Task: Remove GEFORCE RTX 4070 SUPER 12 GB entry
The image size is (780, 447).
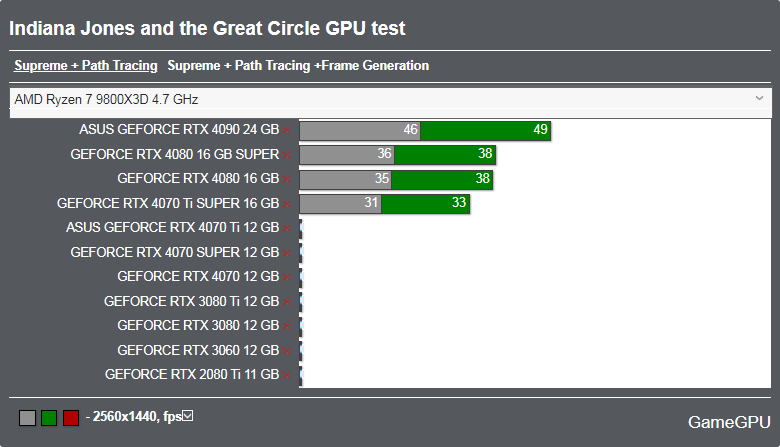Action: coord(287,254)
